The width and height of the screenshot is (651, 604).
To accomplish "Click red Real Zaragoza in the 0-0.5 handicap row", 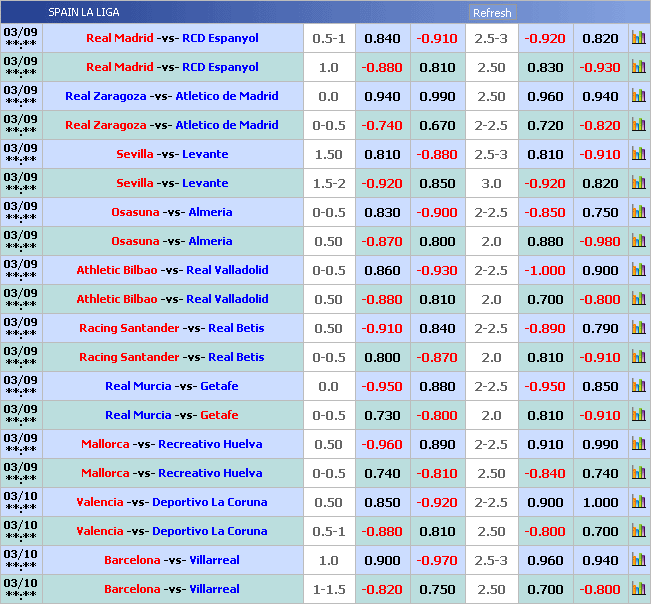I will [106, 125].
